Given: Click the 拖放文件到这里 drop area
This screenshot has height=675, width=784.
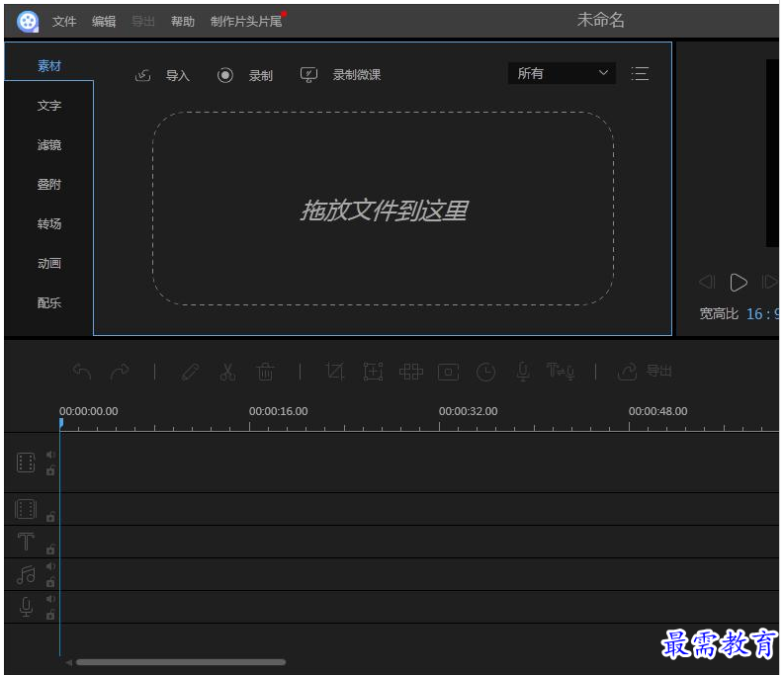Looking at the screenshot, I should (383, 209).
